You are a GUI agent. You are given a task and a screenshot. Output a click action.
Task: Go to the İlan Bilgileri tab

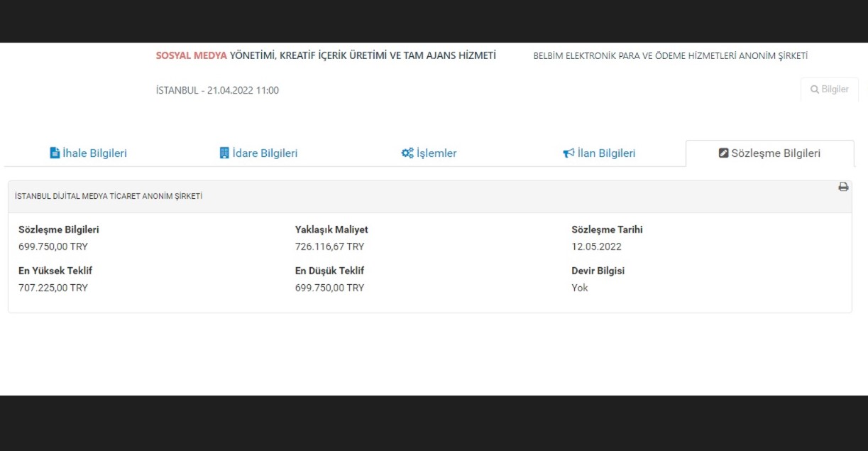click(606, 153)
